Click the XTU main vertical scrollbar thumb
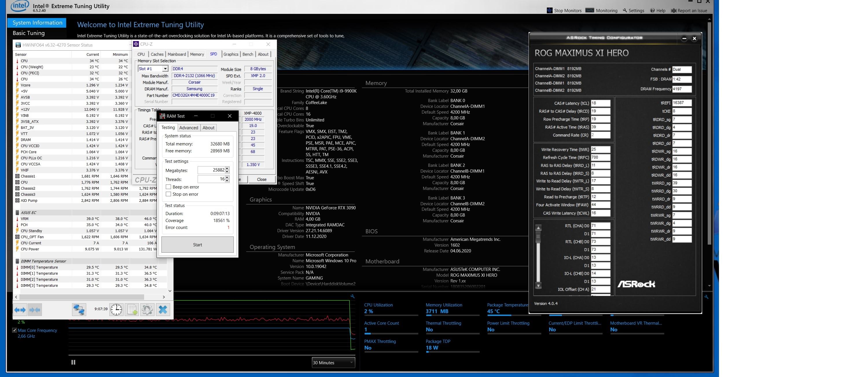868x377 pixels. pos(709,133)
